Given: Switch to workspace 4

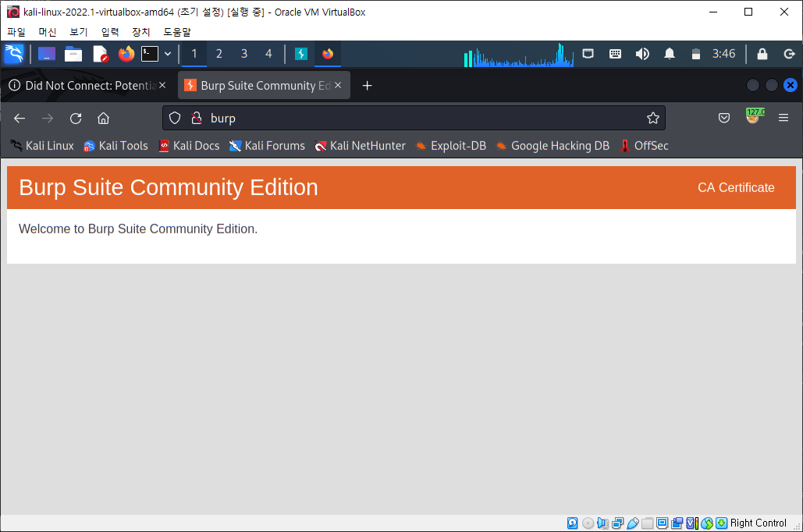Looking at the screenshot, I should coord(269,54).
